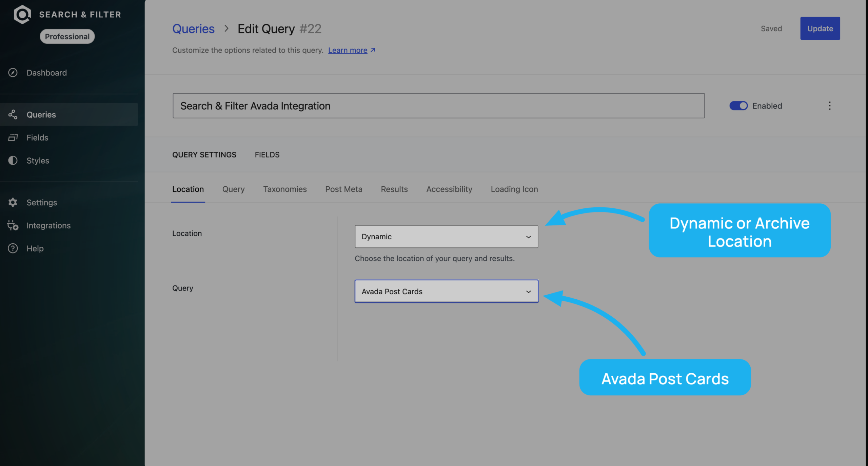Edit the query name input field
This screenshot has height=466, width=868.
438,106
